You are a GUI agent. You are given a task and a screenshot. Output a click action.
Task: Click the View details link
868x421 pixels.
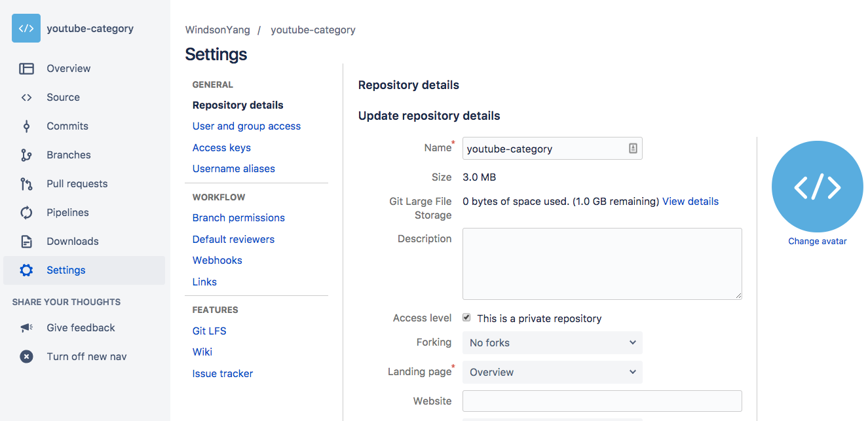point(690,202)
